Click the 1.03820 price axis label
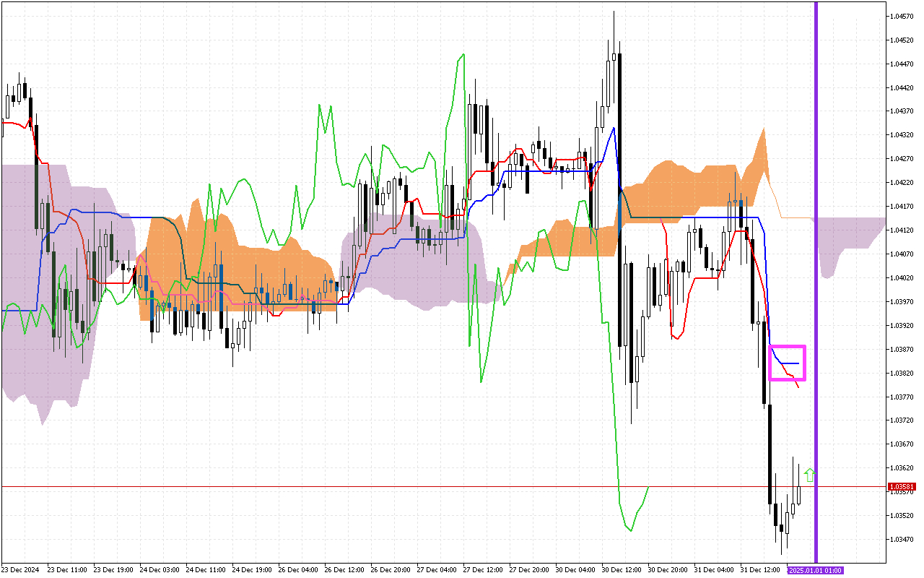The height and width of the screenshot is (578, 924). tap(900, 374)
